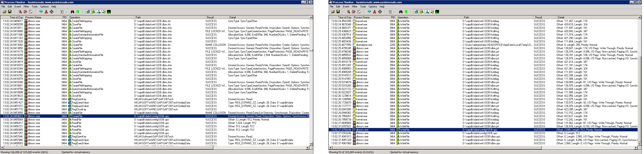Open Process Tree icon in left window
Screen dimensions: 644x154
click(62, 12)
